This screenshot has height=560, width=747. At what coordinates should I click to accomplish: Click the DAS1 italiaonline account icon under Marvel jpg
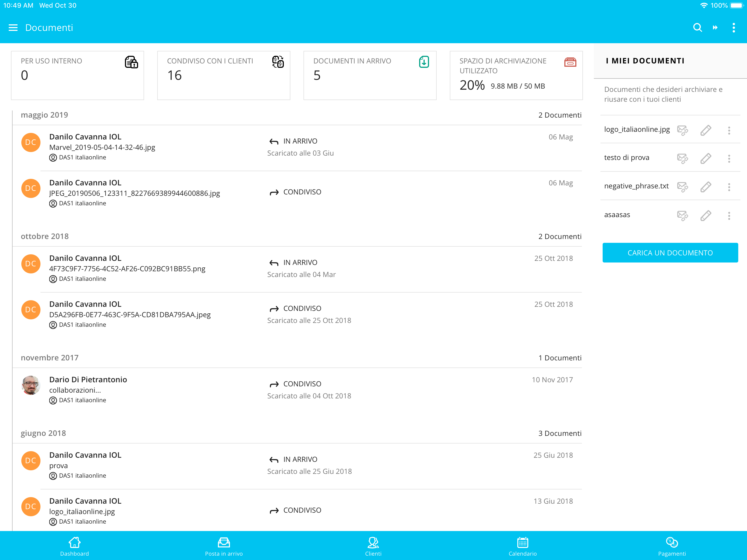click(x=53, y=158)
